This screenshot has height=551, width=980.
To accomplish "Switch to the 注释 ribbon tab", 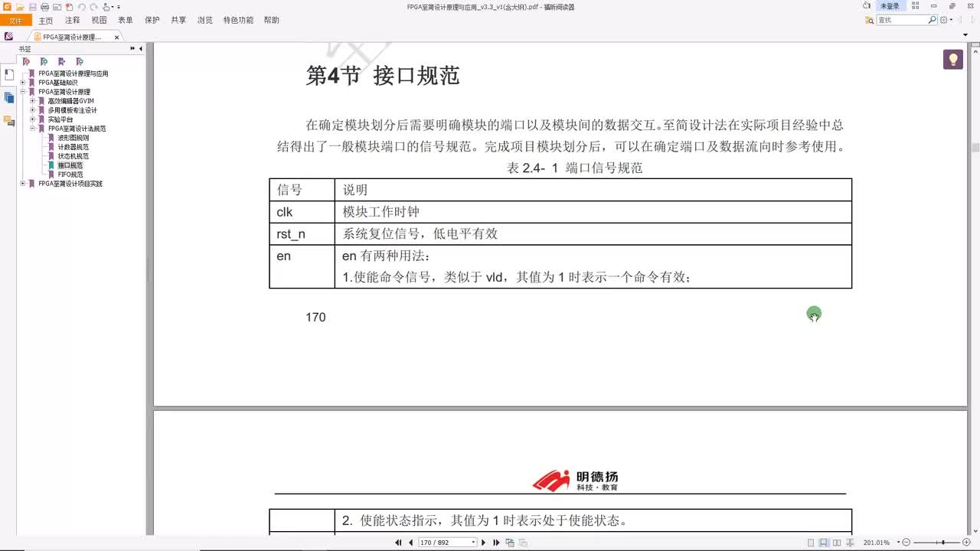I will [72, 20].
